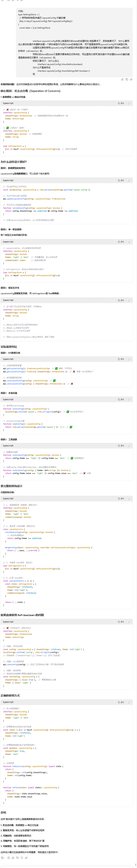Screen dimensions: 137x868
Task: Expand the code block under 原因2: 单一职责原则
Action: click(x=129, y=242)
